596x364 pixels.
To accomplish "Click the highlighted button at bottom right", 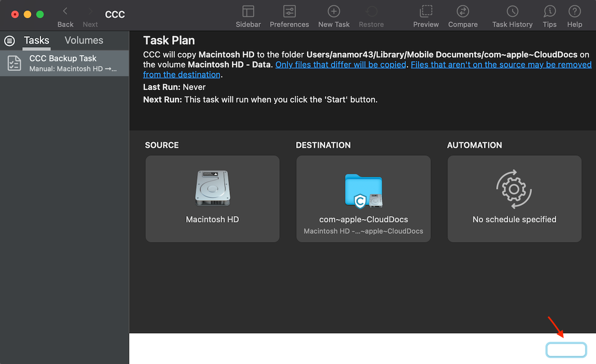I will pyautogui.click(x=566, y=350).
